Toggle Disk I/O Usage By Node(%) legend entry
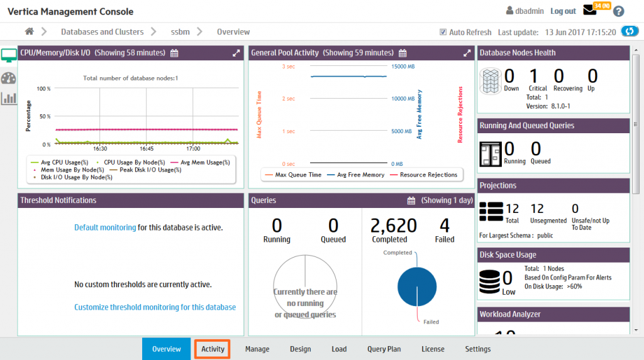This screenshot has width=644, height=360. [72, 177]
